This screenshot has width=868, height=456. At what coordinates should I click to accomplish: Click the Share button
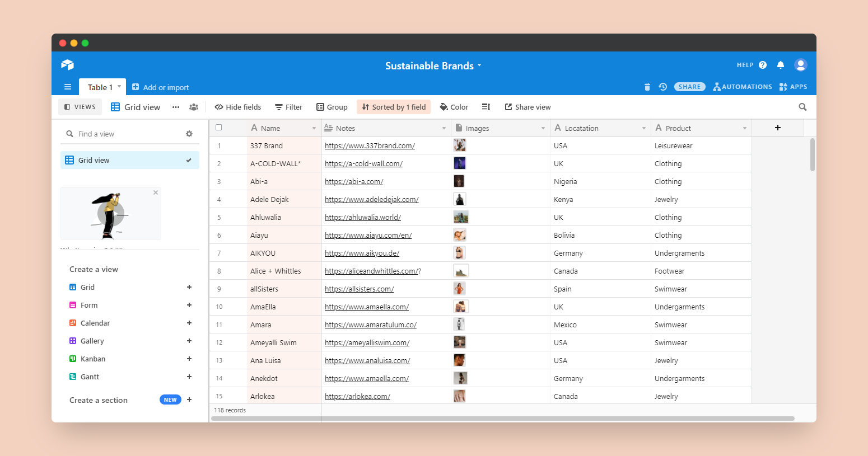tap(690, 87)
